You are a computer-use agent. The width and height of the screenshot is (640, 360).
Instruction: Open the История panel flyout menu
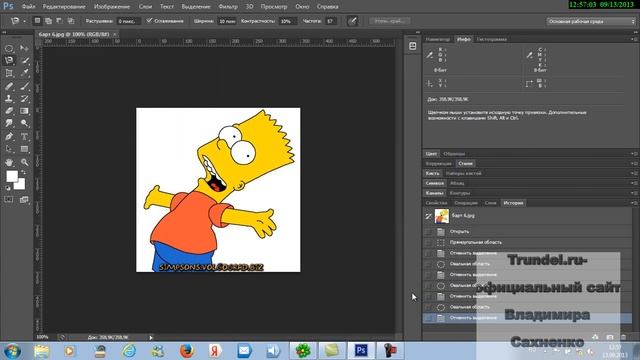634,203
